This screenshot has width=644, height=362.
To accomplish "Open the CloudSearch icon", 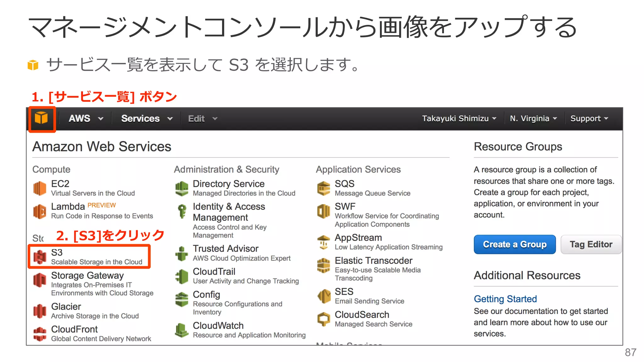I will tap(324, 319).
